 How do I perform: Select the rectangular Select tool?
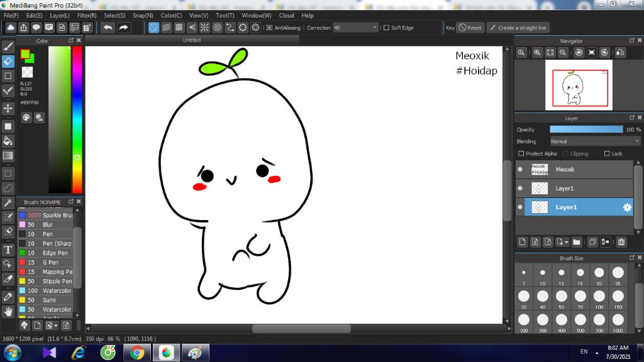pos(8,173)
